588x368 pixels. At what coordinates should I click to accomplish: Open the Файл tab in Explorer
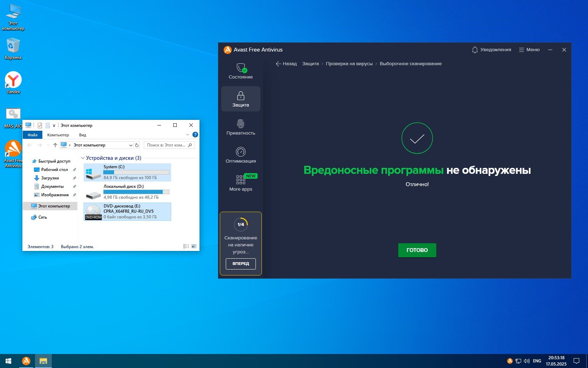click(33, 135)
